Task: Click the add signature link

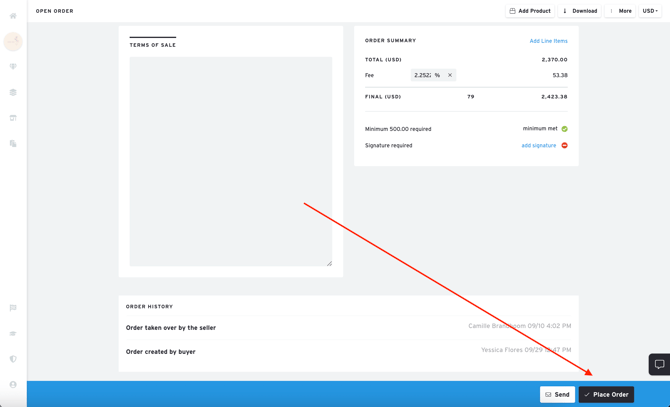Action: point(538,146)
